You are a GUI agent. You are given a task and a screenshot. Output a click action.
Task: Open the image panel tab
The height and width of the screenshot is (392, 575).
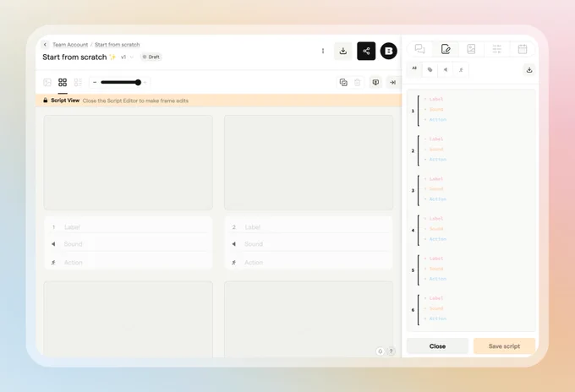point(471,49)
